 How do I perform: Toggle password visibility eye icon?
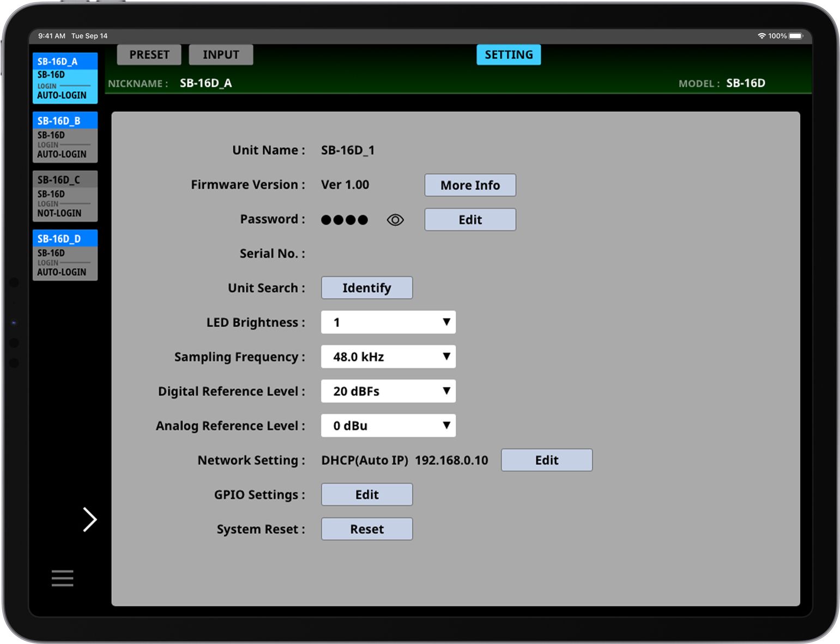click(395, 220)
